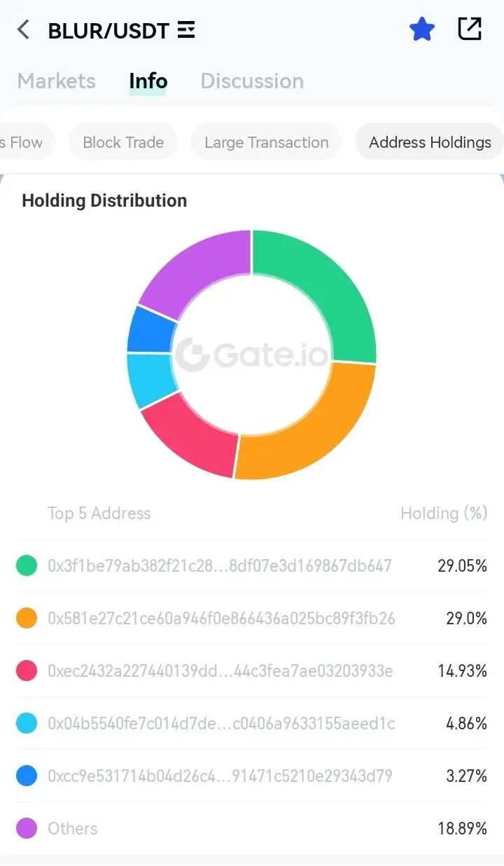
Task: Switch to the Markets tab
Action: click(x=57, y=81)
